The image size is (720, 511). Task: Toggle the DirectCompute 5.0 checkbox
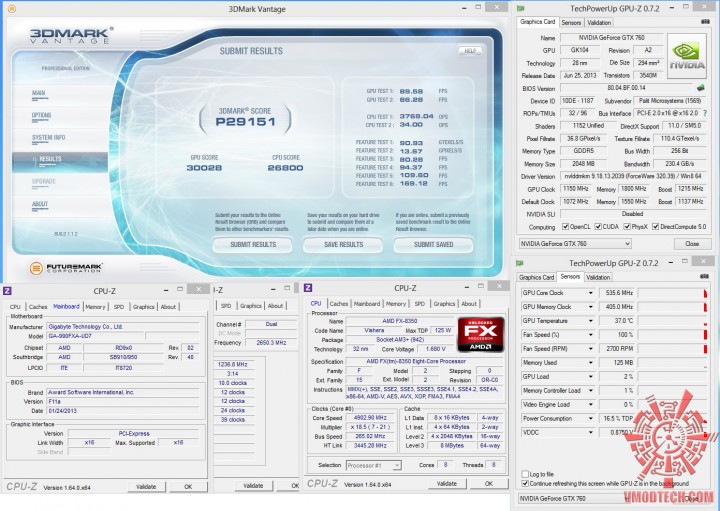coord(655,226)
